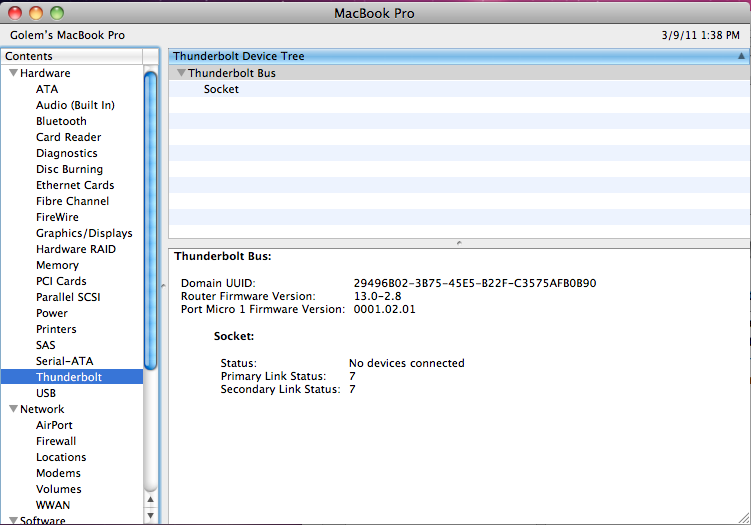751x525 pixels.
Task: Open the AirPort network entry
Action: [x=54, y=425]
